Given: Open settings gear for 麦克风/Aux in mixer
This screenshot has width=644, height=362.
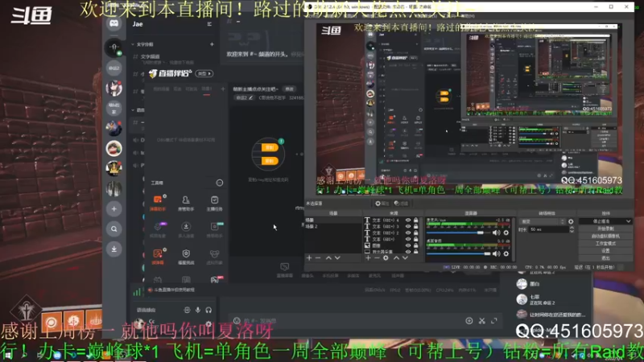Looking at the screenshot, I should (506, 232).
